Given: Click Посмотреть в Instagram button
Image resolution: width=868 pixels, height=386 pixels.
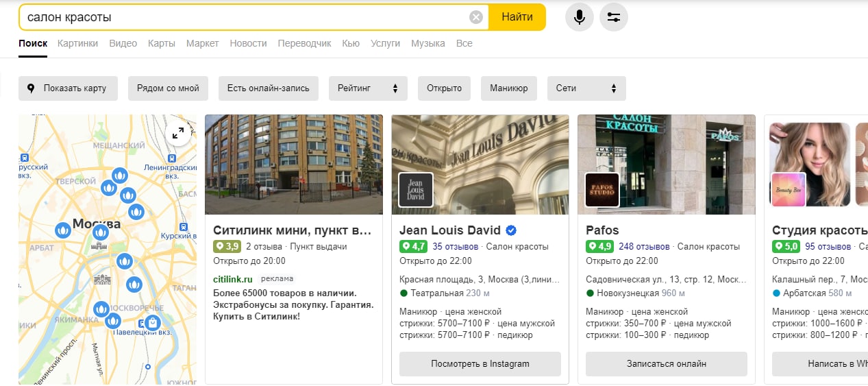Looking at the screenshot, I should pyautogui.click(x=480, y=363).
